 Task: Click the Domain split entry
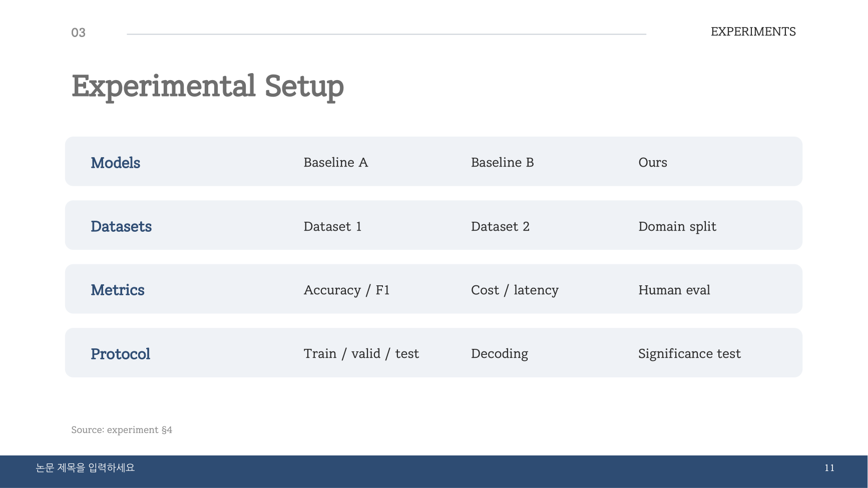pyautogui.click(x=677, y=227)
